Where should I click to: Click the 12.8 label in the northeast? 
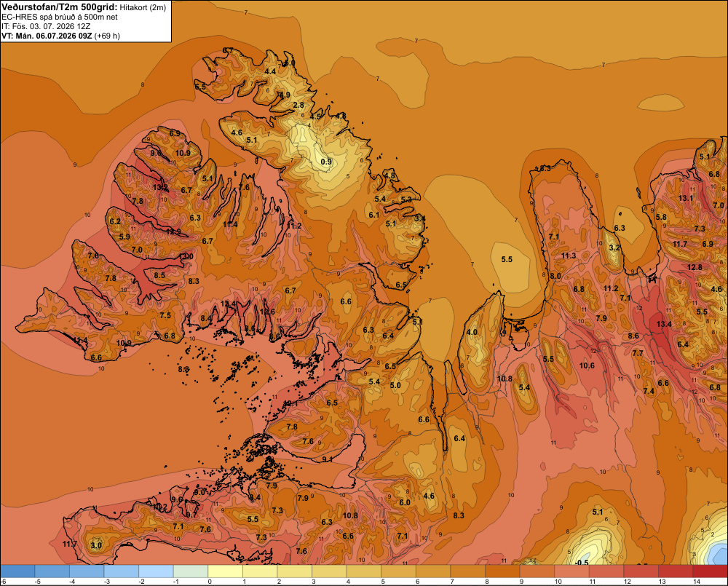695,267
